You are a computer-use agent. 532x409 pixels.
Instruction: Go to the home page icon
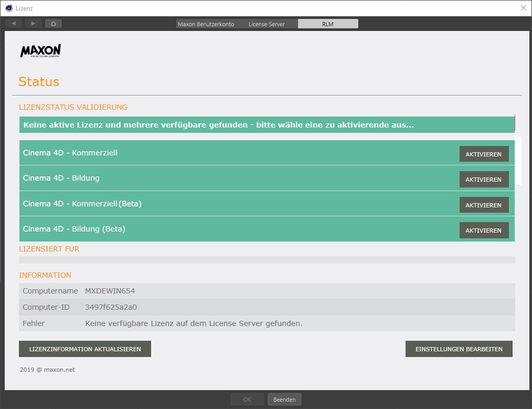(x=53, y=24)
